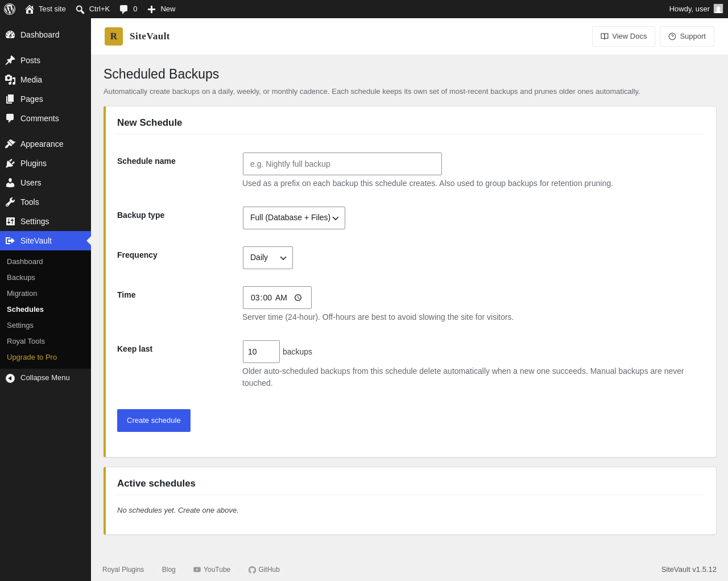Screen dimensions: 728x581
Task: Click the Test site home icon
Action: (30, 9)
